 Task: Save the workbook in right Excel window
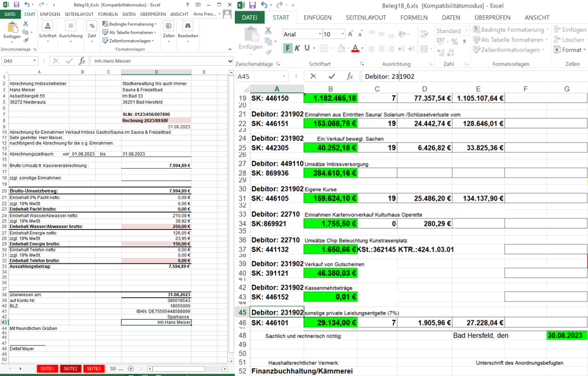[253, 5]
